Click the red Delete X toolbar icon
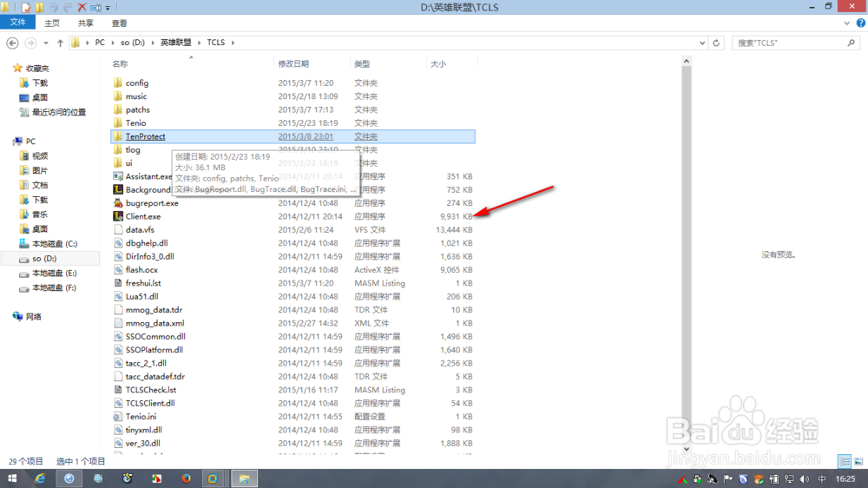 point(82,7)
